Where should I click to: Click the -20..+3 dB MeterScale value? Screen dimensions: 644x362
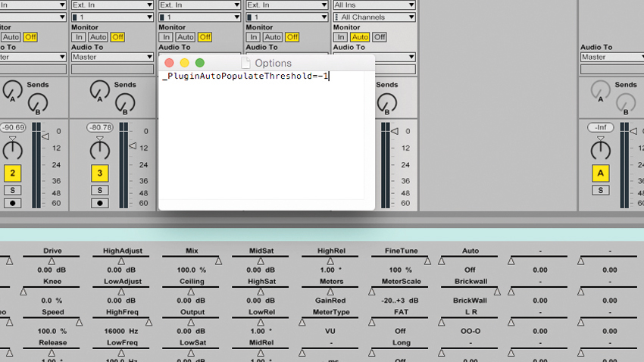(x=399, y=301)
